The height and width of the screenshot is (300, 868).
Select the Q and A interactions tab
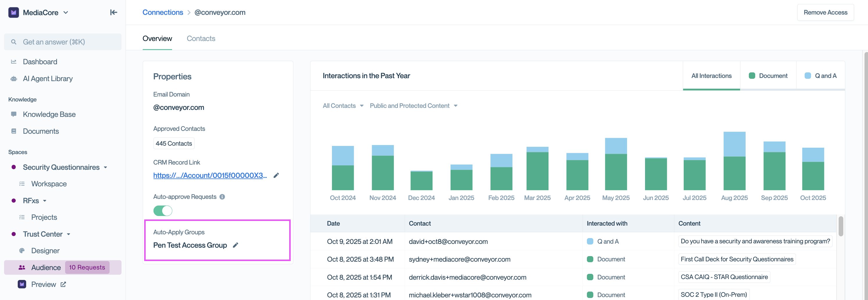click(821, 76)
